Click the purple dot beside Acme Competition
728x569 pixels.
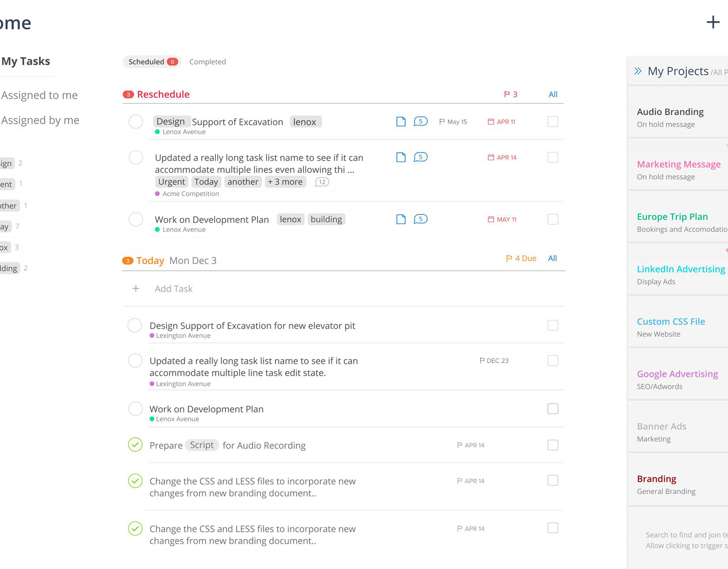click(157, 194)
